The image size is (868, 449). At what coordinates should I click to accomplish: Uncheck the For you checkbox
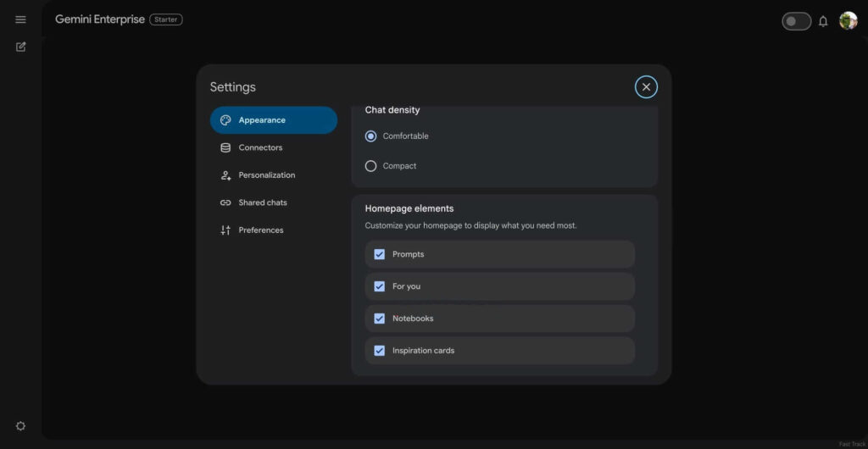(x=380, y=286)
